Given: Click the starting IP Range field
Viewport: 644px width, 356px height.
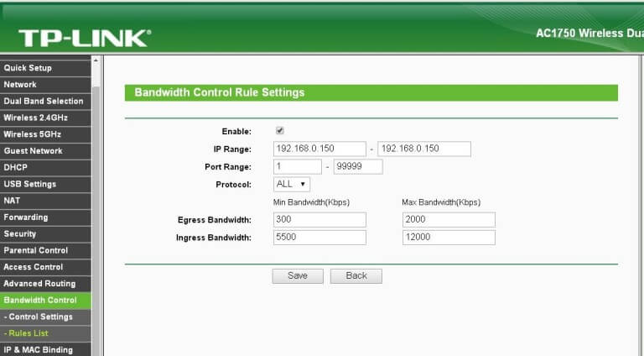Looking at the screenshot, I should (x=319, y=149).
